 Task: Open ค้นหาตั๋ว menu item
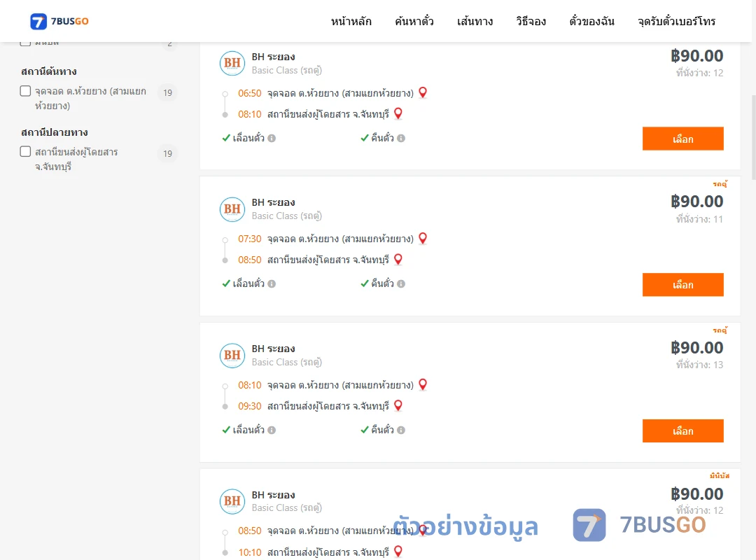click(x=414, y=21)
